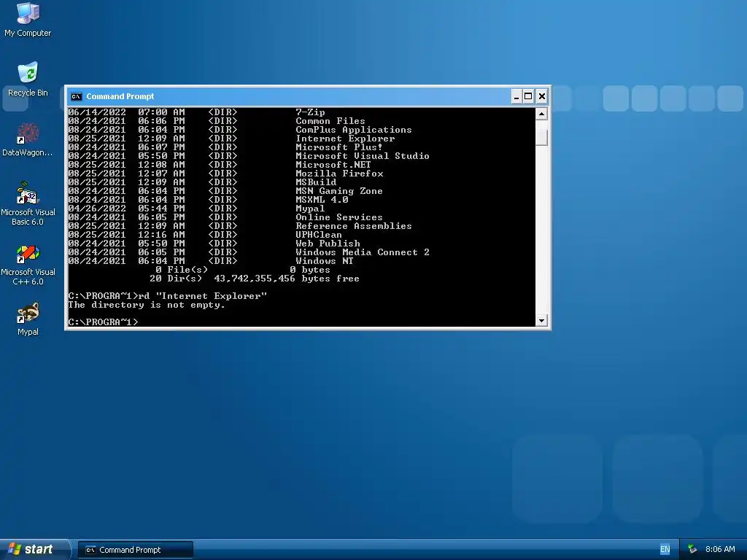
Task: Click the Windows Media Connect 2 entry
Action: 362,252
